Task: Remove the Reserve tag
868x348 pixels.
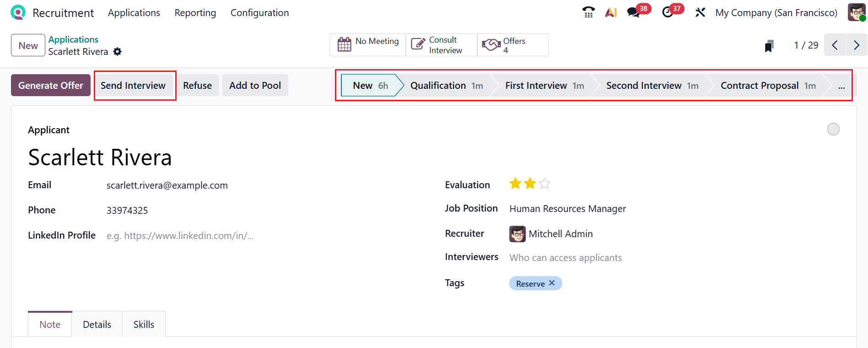Action: pyautogui.click(x=552, y=283)
